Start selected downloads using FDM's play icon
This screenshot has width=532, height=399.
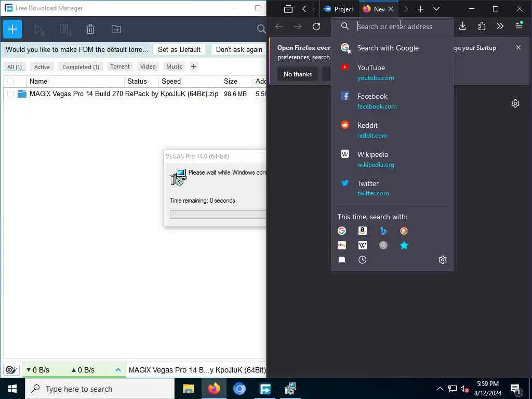coord(39,30)
